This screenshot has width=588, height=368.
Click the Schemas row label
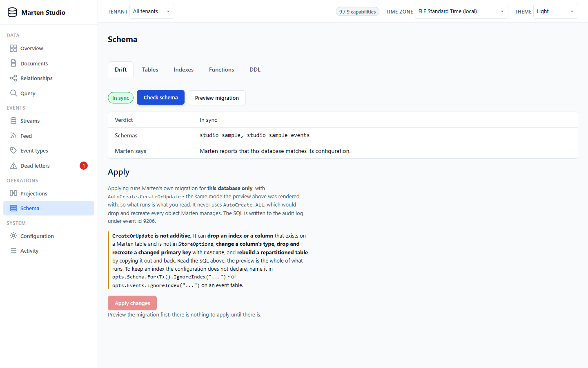(126, 135)
